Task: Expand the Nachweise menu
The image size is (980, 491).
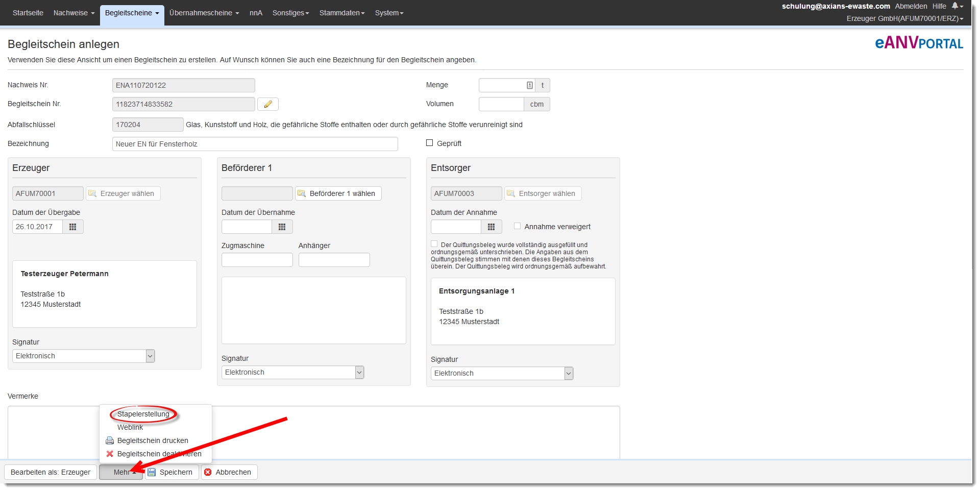Action: point(74,13)
